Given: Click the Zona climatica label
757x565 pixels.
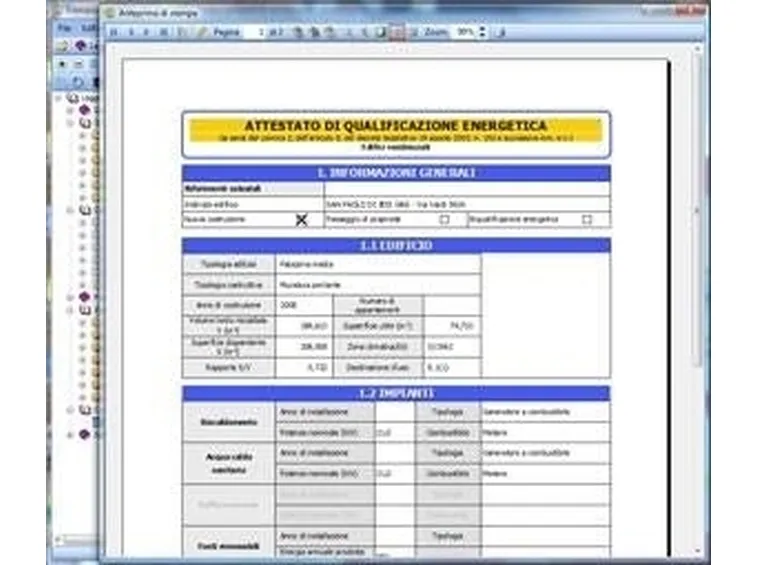Looking at the screenshot, I should pyautogui.click(x=377, y=347).
